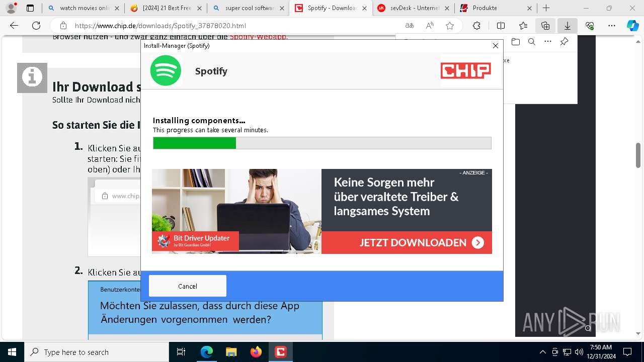This screenshot has width=644, height=362.
Task: Switch to the sevDesk tab
Action: coord(413,8)
